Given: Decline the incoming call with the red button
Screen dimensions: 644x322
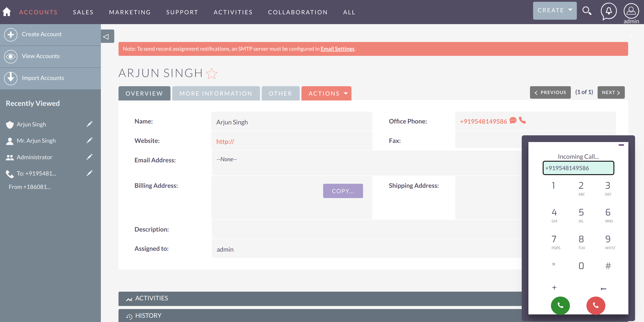Looking at the screenshot, I should coord(596,305).
